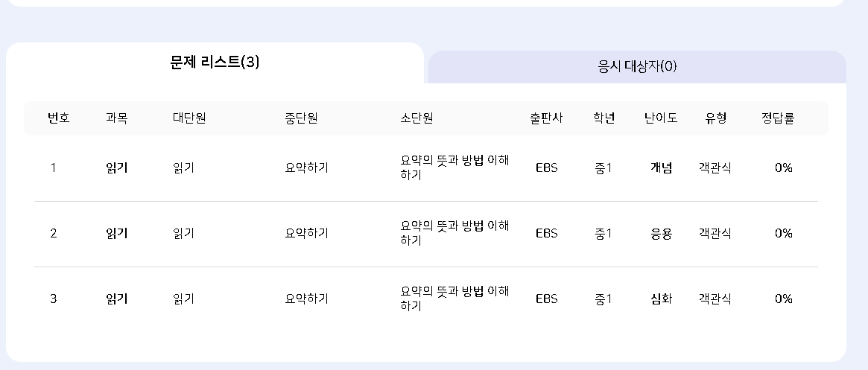Click the 유형 column header
Viewport: 868px width, 370px height.
coord(716,118)
